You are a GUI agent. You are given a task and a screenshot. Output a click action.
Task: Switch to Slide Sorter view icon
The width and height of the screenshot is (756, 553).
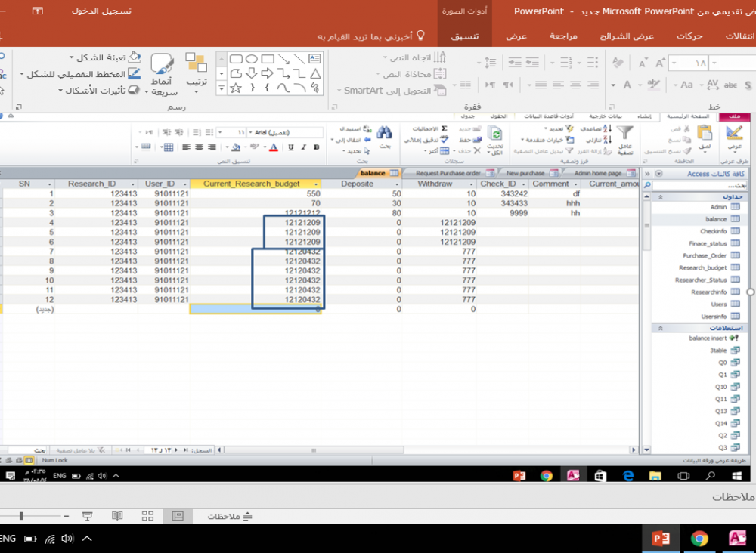click(x=147, y=515)
